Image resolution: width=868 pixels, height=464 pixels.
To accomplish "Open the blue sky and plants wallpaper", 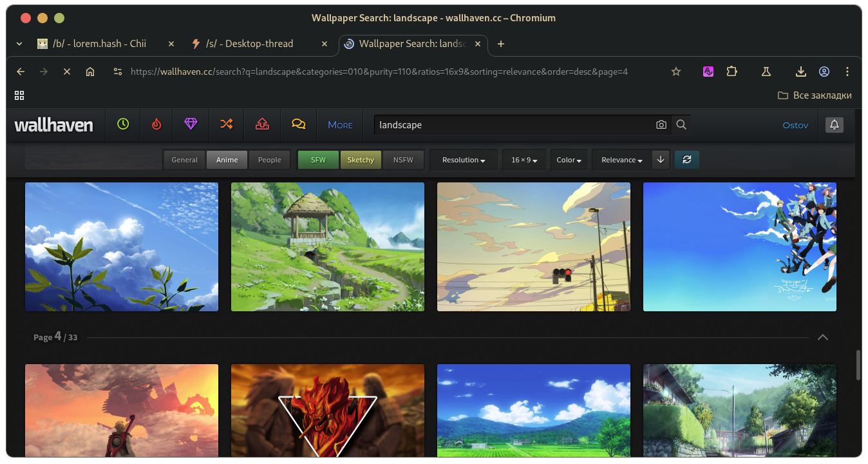I will click(x=122, y=247).
